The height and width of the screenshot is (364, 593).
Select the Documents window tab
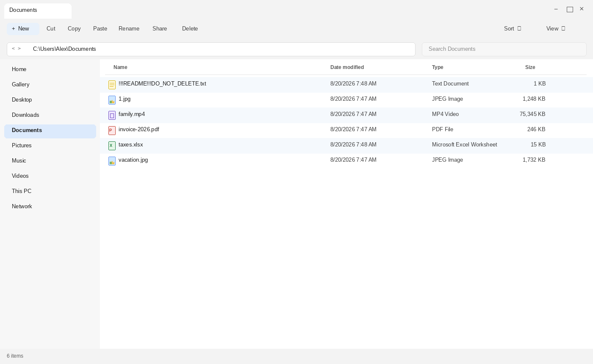38,11
